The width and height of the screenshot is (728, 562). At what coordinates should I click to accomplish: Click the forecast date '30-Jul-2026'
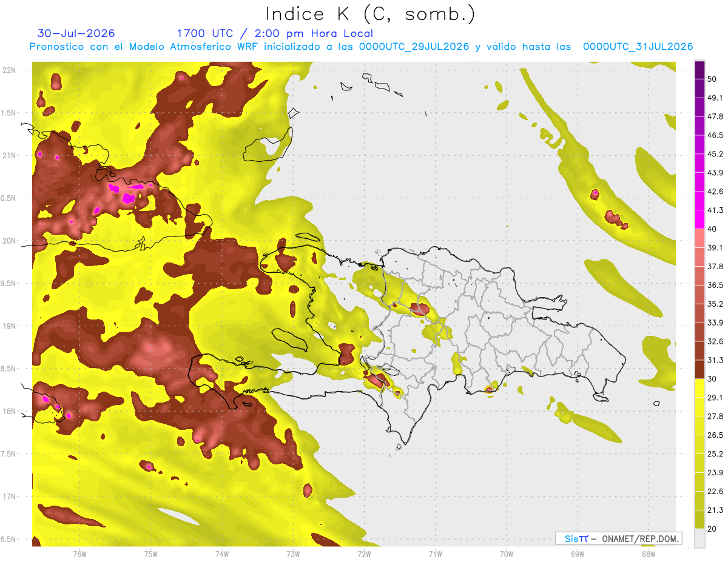click(76, 33)
